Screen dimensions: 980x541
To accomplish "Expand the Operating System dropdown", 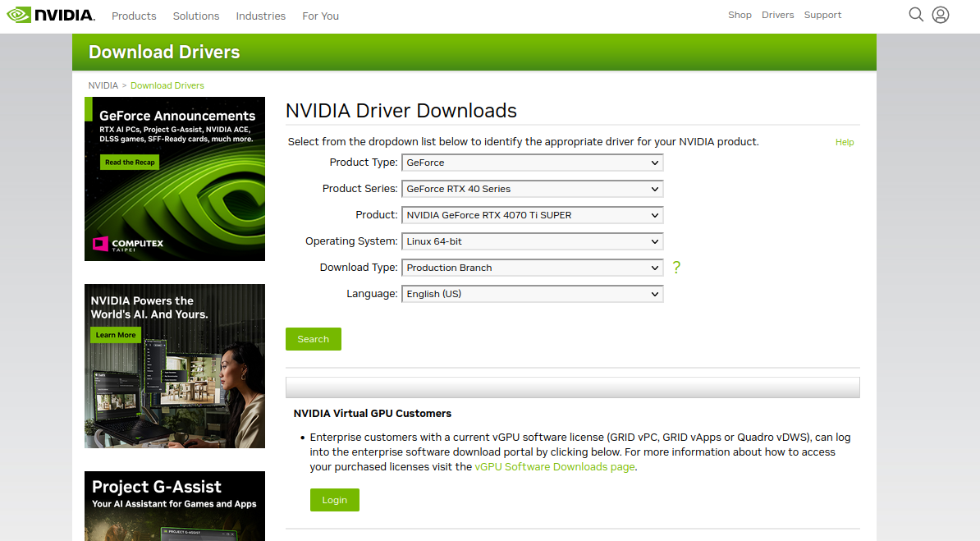I will (532, 241).
